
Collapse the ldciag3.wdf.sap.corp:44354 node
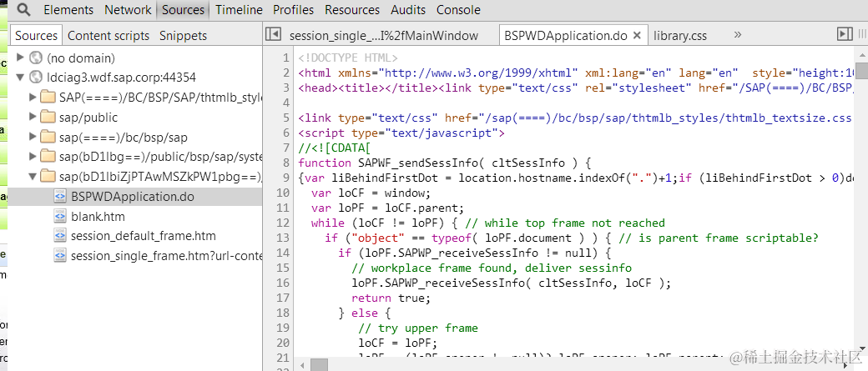coord(21,77)
